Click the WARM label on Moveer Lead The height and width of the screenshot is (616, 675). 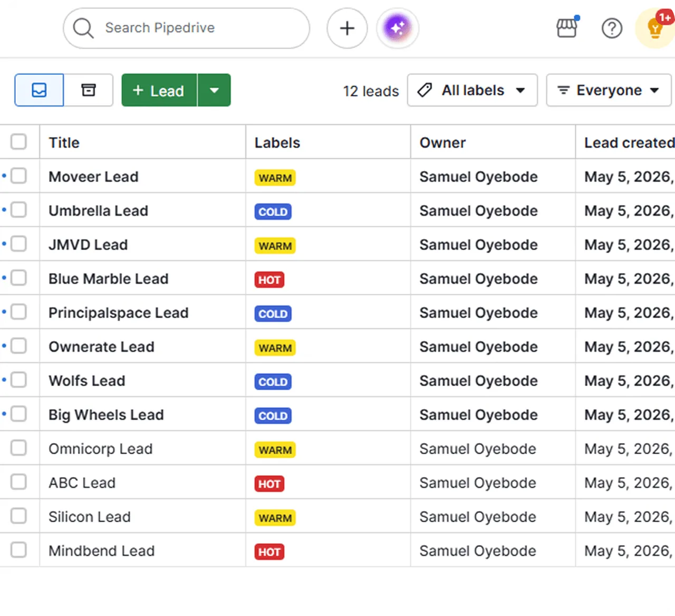tap(275, 178)
